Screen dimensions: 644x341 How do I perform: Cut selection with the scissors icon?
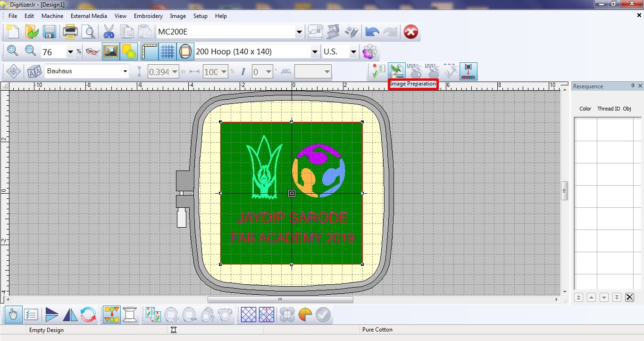(109, 32)
